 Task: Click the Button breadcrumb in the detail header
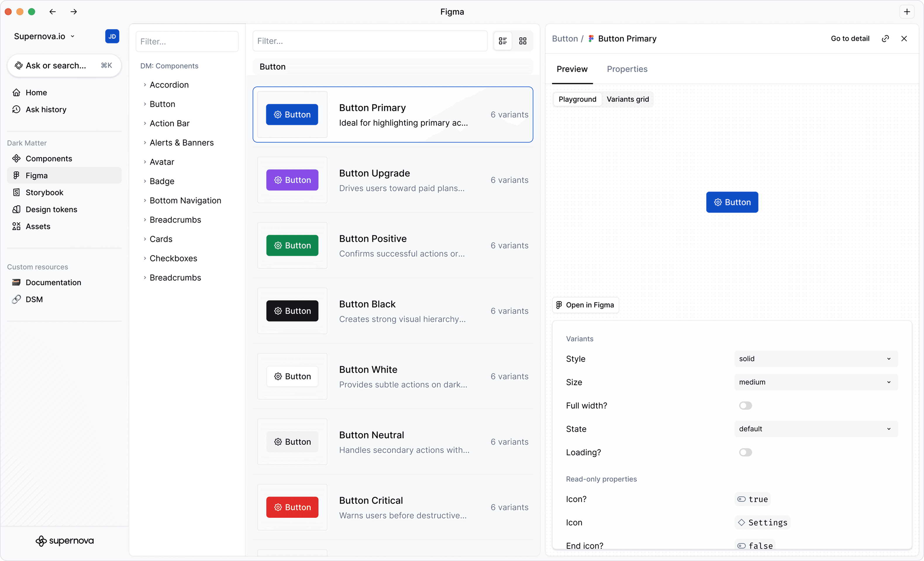[565, 39]
